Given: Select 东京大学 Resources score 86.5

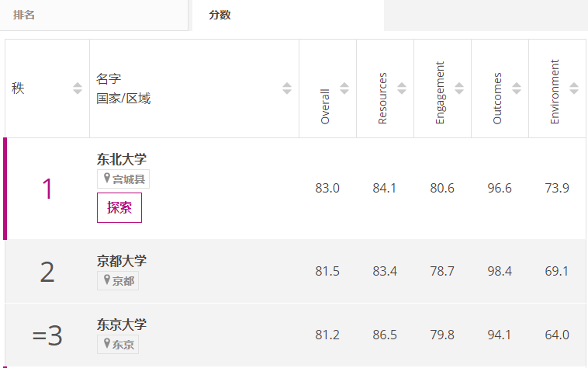Looking at the screenshot, I should click(x=385, y=335).
